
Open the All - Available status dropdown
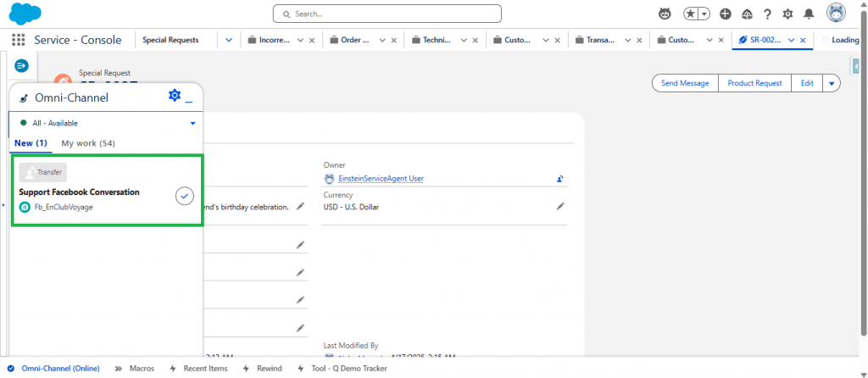point(192,124)
